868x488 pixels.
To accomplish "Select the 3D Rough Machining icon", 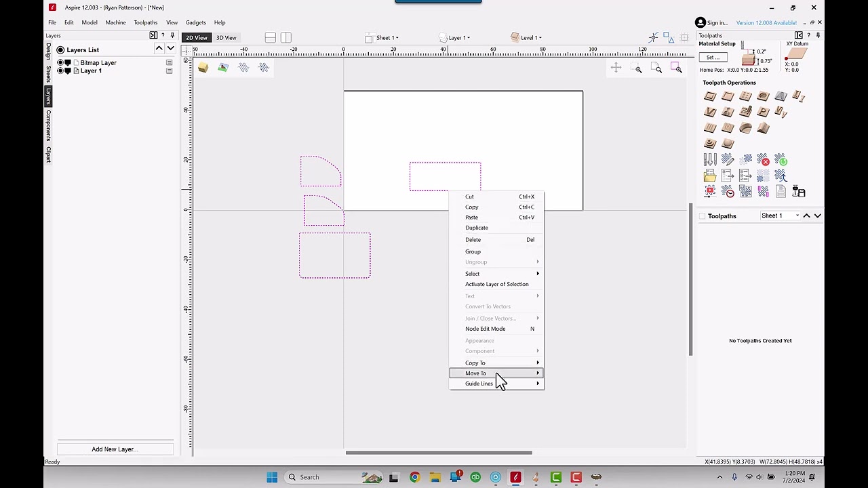I will [x=710, y=144].
